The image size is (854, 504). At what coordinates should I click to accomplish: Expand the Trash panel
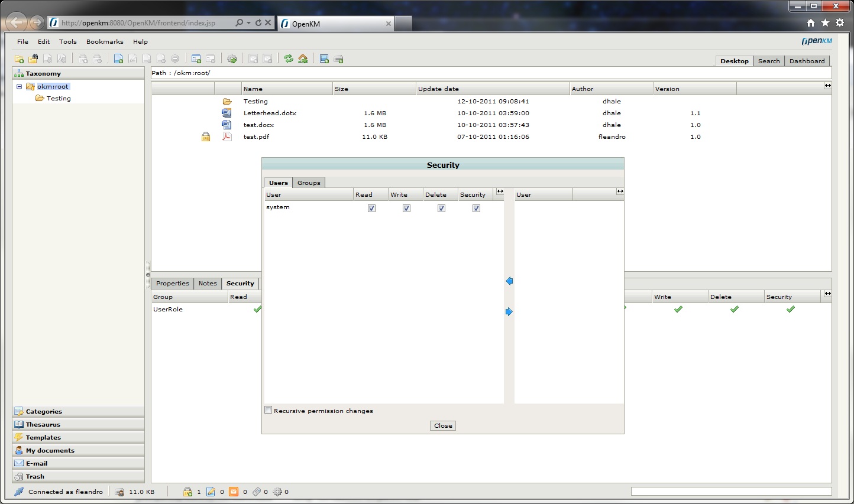tap(35, 476)
